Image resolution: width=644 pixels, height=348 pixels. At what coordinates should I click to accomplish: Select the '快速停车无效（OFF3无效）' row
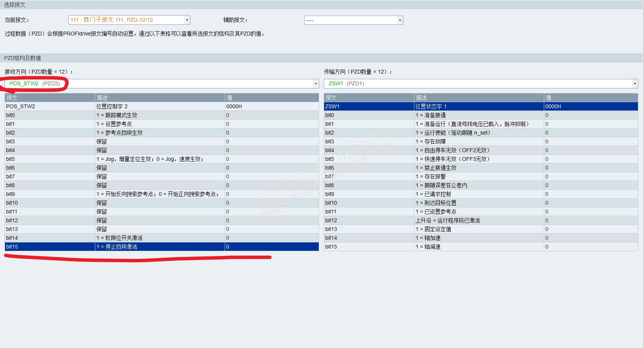click(x=481, y=159)
